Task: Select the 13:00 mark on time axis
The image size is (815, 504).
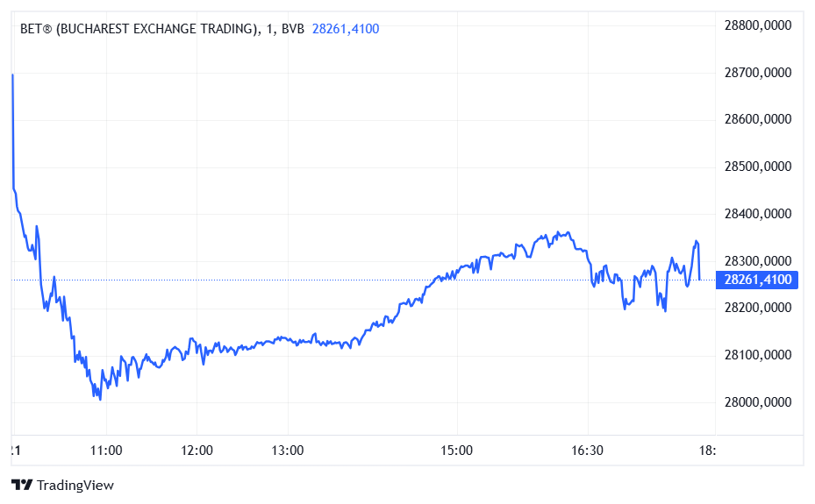Action: [288, 451]
